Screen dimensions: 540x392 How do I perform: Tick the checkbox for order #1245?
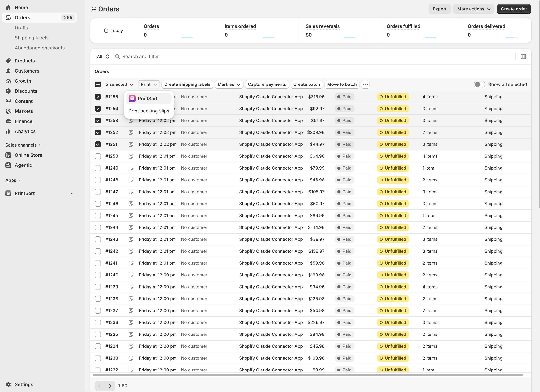tap(98, 216)
